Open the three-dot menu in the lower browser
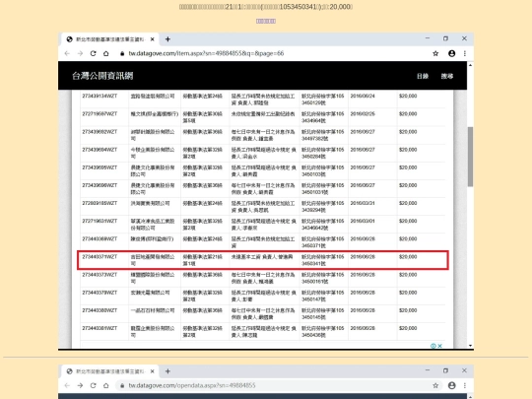 465,385
